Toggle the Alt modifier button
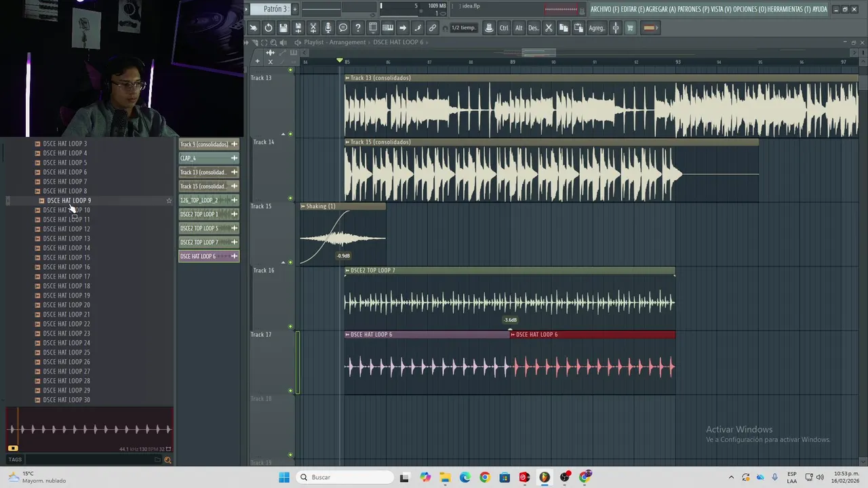 (x=519, y=28)
